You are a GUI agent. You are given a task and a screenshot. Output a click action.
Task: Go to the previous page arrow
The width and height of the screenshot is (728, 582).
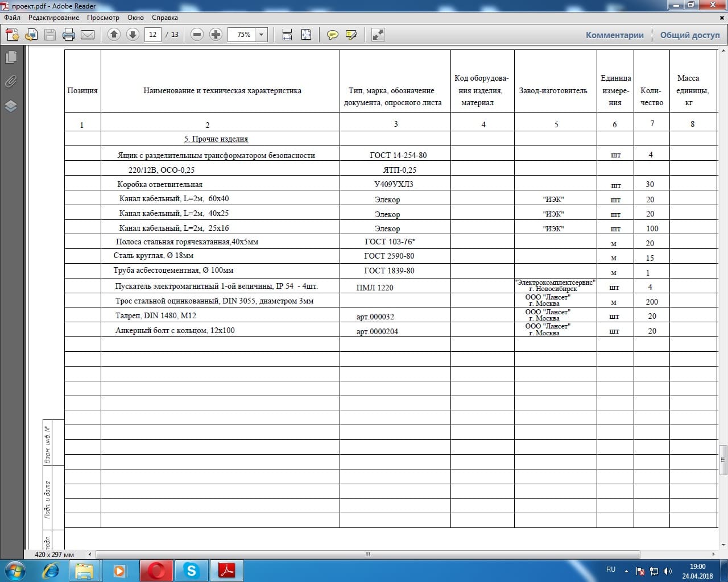pos(114,35)
